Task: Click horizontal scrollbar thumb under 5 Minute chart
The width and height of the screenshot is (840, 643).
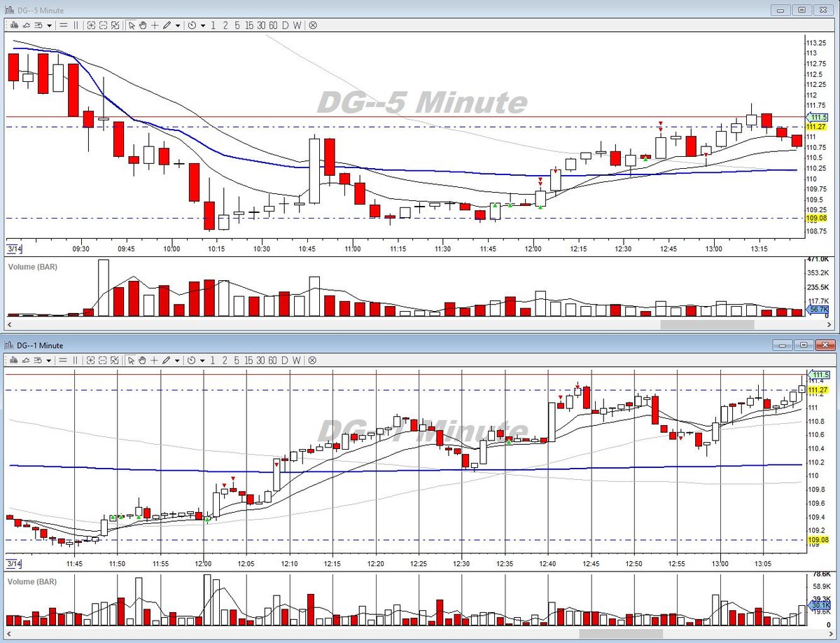Action: point(708,324)
